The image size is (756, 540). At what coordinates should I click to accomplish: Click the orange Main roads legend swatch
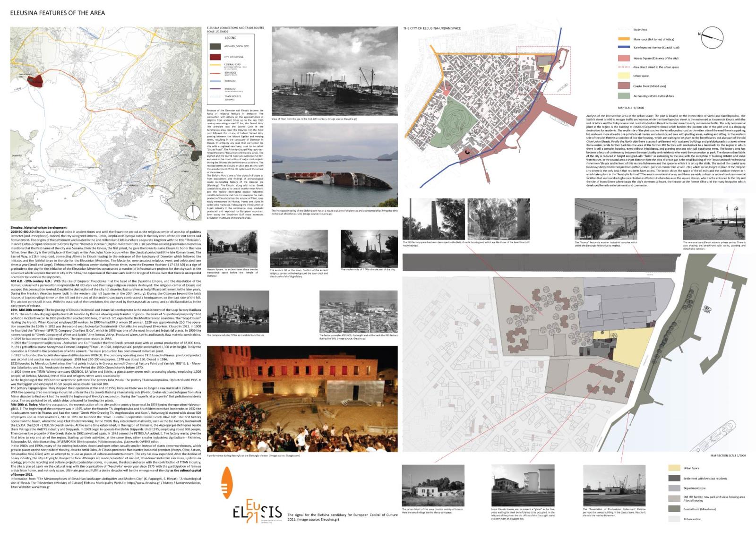tap(625, 39)
